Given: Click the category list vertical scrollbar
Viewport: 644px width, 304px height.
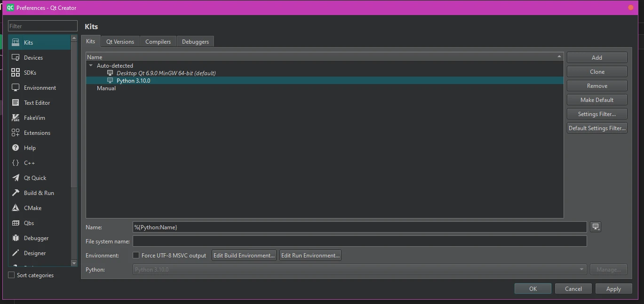Looking at the screenshot, I should (x=74, y=115).
